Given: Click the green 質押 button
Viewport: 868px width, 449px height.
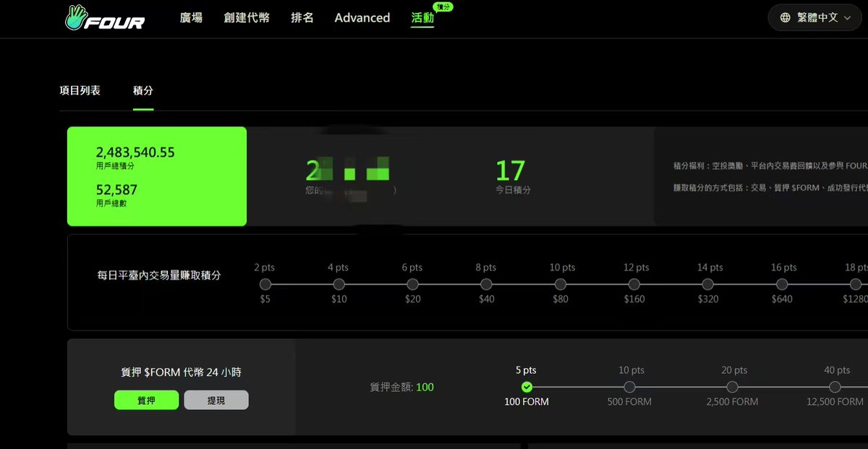Looking at the screenshot, I should 146,400.
